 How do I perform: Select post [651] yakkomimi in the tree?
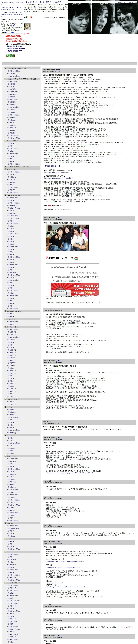click(13, 528)
